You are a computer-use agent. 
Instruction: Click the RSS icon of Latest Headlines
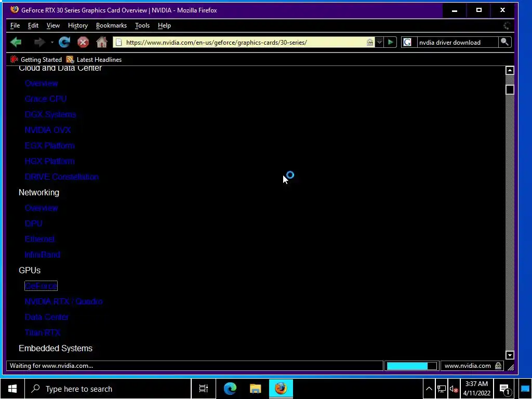70,60
